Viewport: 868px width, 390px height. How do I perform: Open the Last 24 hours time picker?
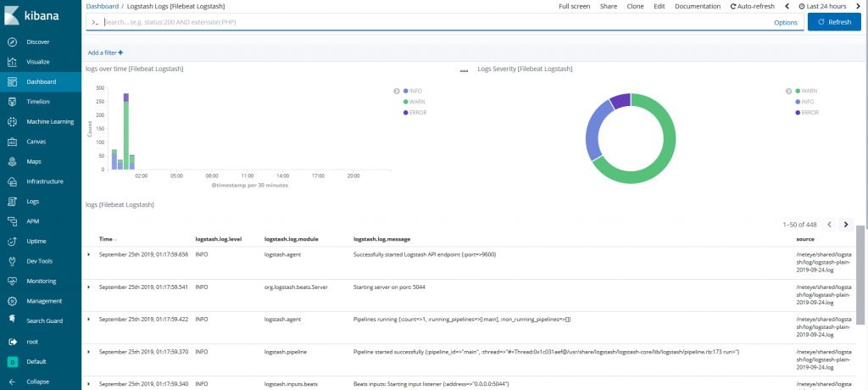(822, 6)
